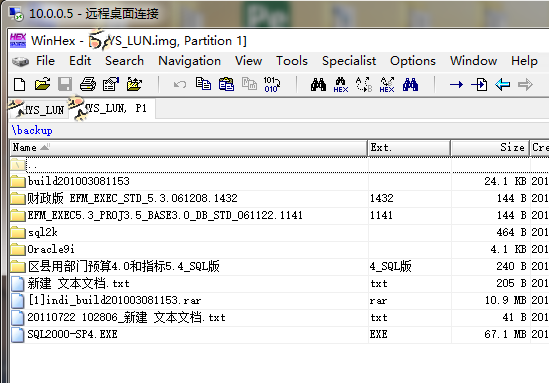
Task: Open the Specialist menu
Action: point(349,61)
